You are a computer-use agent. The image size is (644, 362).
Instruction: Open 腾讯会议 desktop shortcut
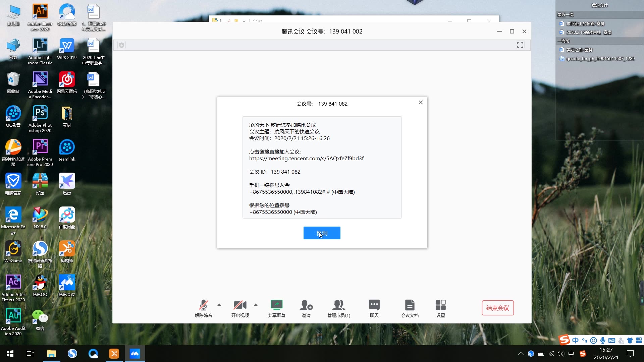click(67, 286)
